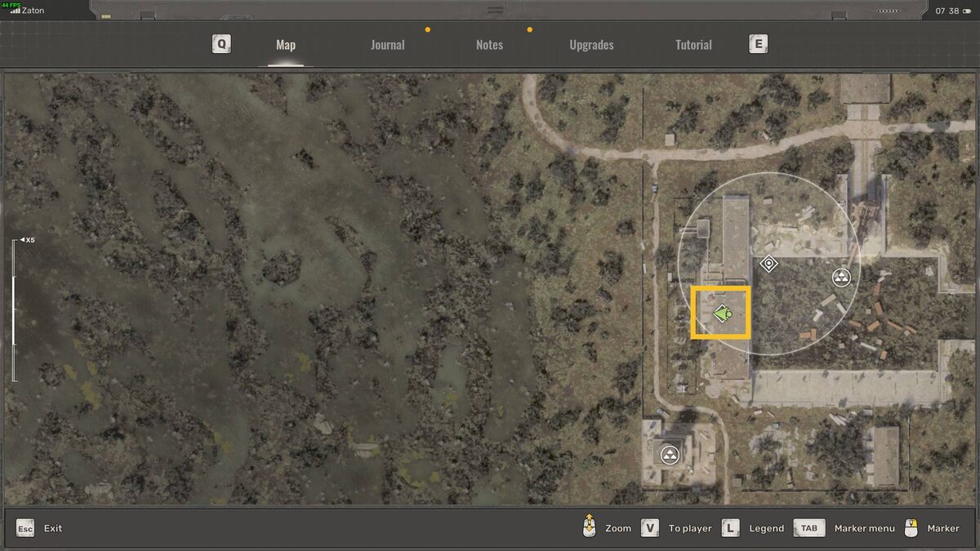This screenshot has width=980, height=551.
Task: Click the X5 zoom level indicator
Action: tap(28, 240)
